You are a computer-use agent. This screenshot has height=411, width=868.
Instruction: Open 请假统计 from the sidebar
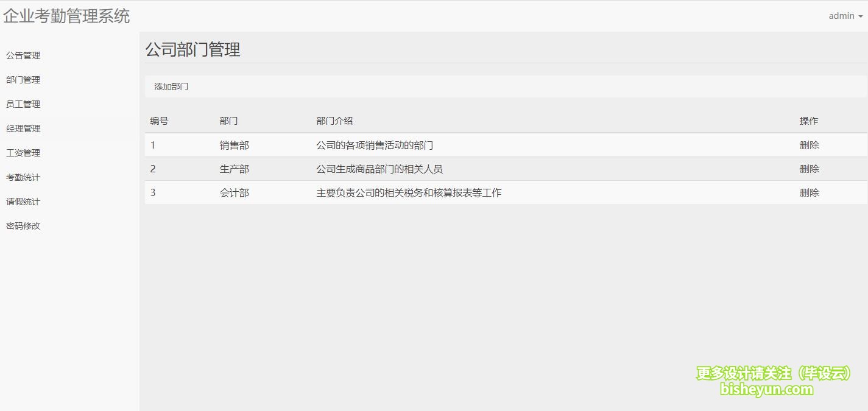pos(23,202)
